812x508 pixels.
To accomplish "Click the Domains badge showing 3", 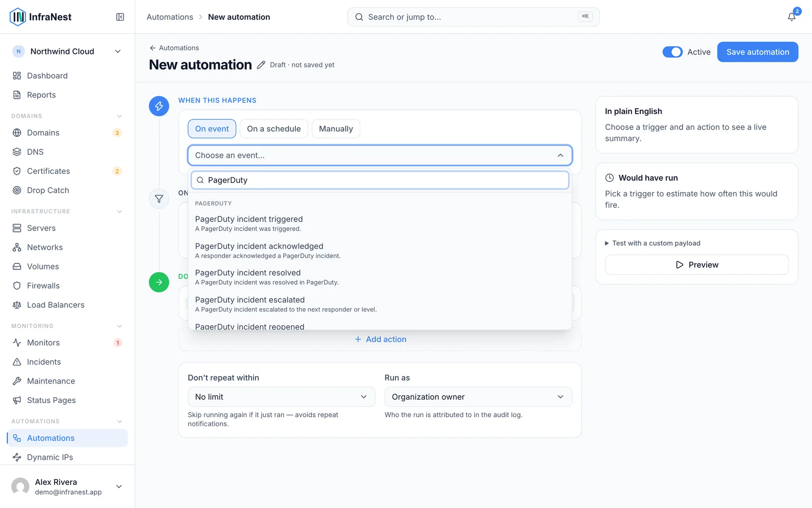I will pyautogui.click(x=117, y=133).
